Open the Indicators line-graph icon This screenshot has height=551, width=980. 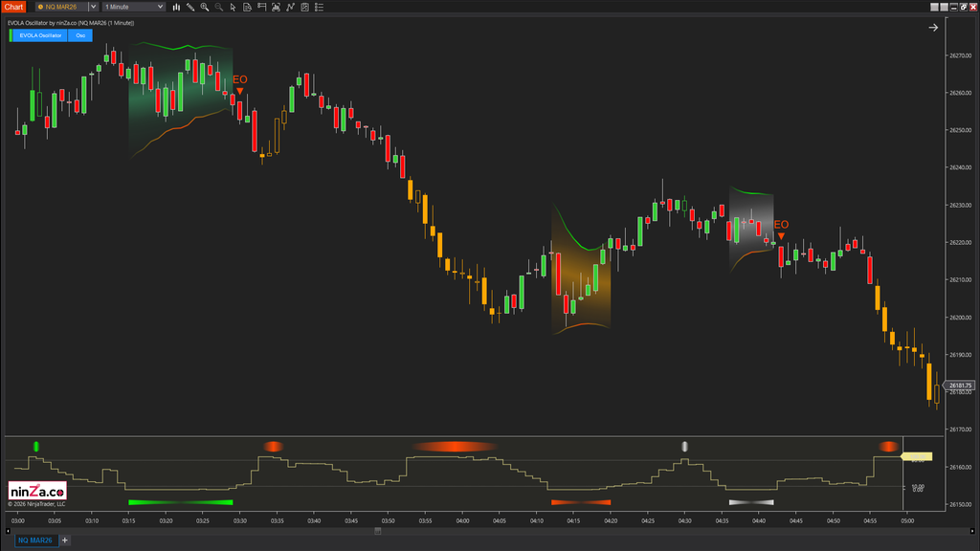[x=291, y=7]
